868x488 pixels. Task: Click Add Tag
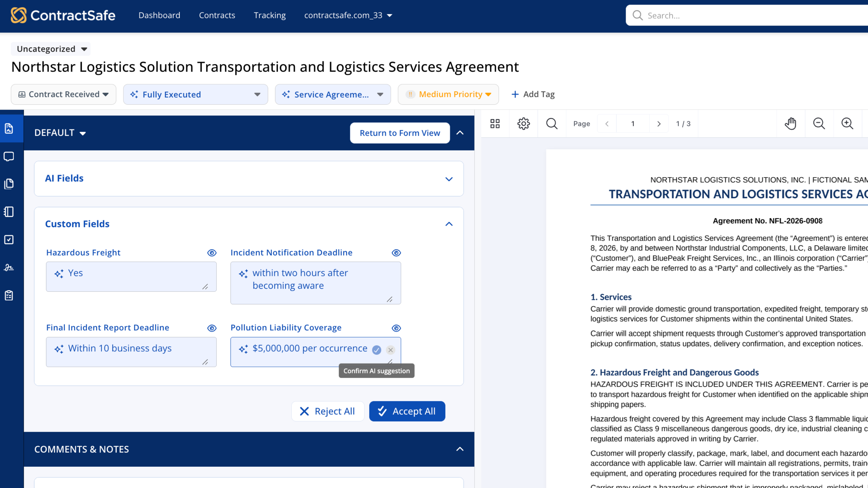pos(533,94)
